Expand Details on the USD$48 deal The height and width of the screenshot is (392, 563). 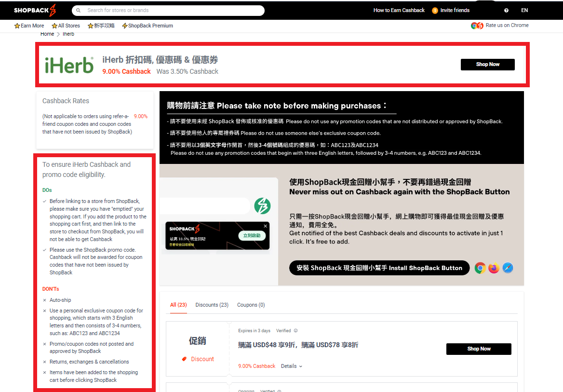[x=292, y=366]
